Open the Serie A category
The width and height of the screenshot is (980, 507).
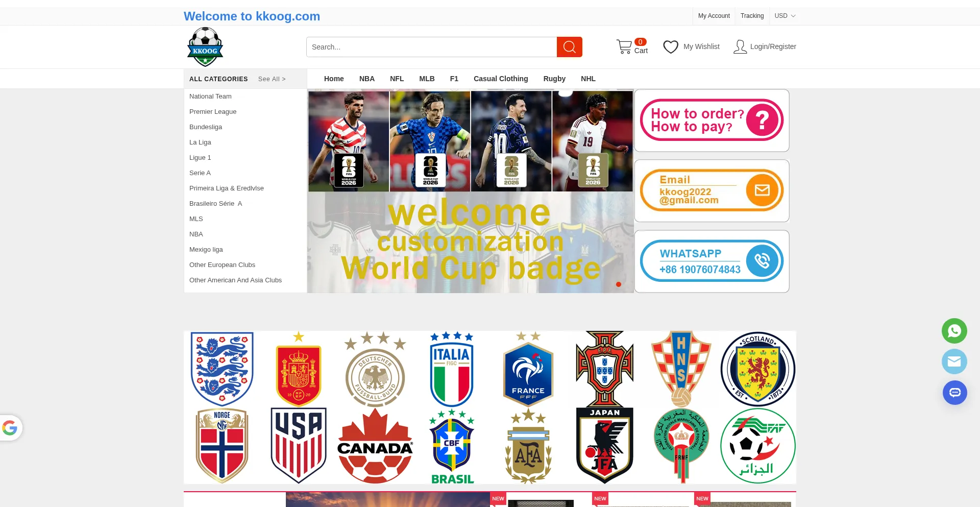(x=200, y=173)
